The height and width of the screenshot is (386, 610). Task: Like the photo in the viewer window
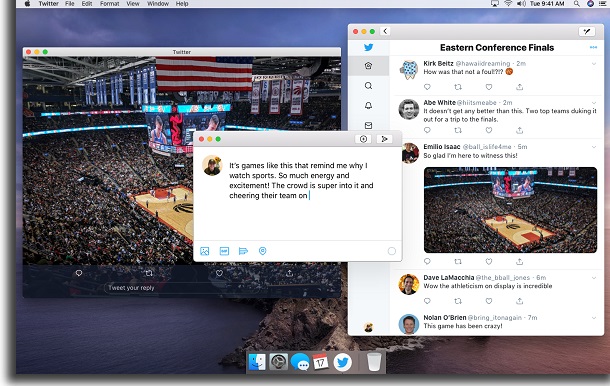click(x=219, y=274)
